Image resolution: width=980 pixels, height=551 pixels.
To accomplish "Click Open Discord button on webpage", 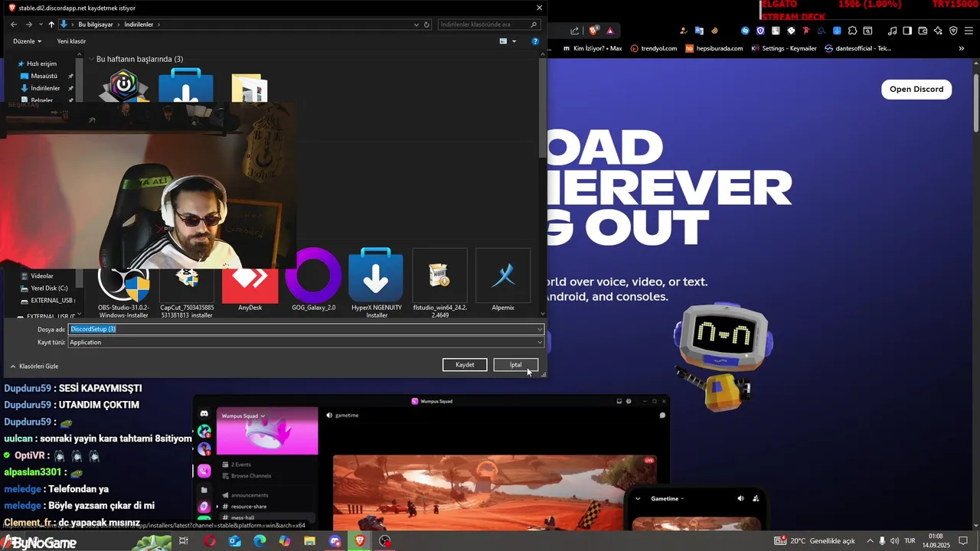I will [x=916, y=89].
